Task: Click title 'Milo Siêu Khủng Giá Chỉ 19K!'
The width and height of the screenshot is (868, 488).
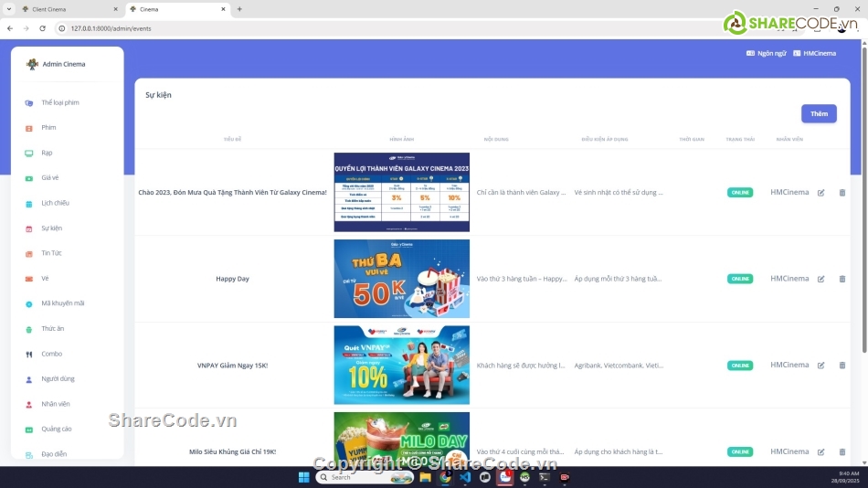Action: tap(232, 452)
